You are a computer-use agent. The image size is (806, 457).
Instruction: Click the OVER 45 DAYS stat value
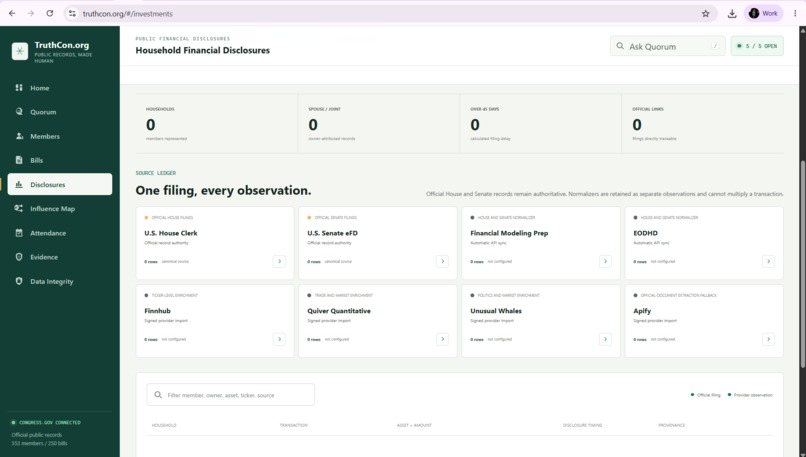tap(475, 124)
